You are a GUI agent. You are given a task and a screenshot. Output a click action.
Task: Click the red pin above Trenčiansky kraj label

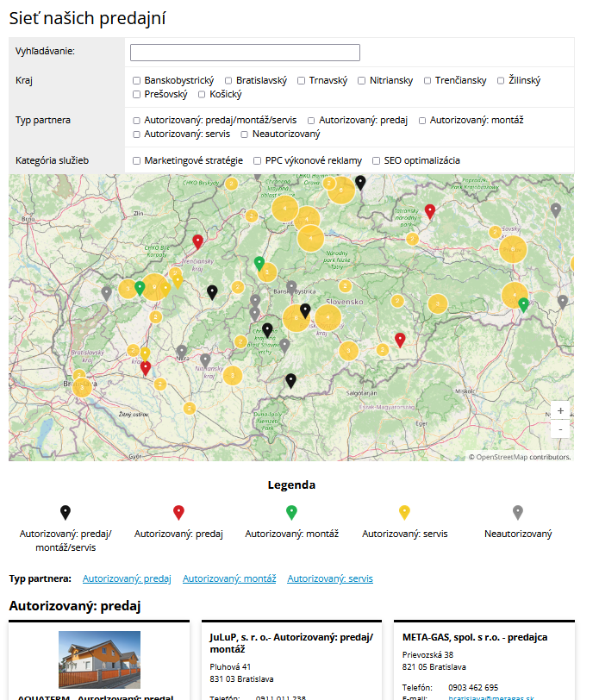[197, 241]
